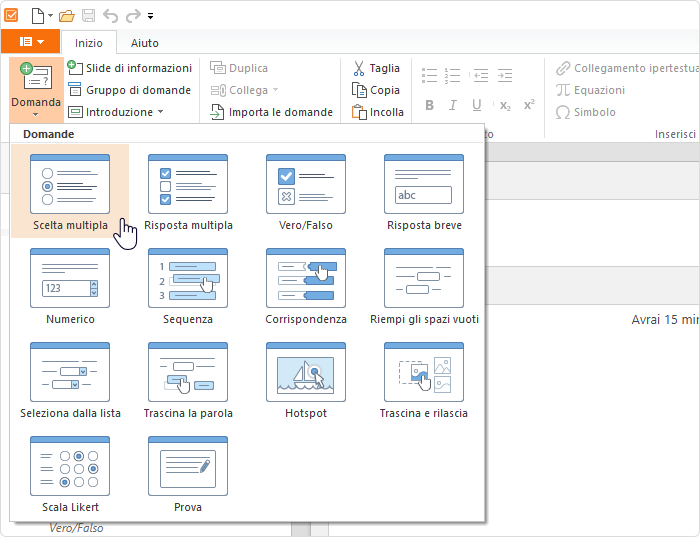
Task: Click the new document icon
Action: tap(38, 16)
